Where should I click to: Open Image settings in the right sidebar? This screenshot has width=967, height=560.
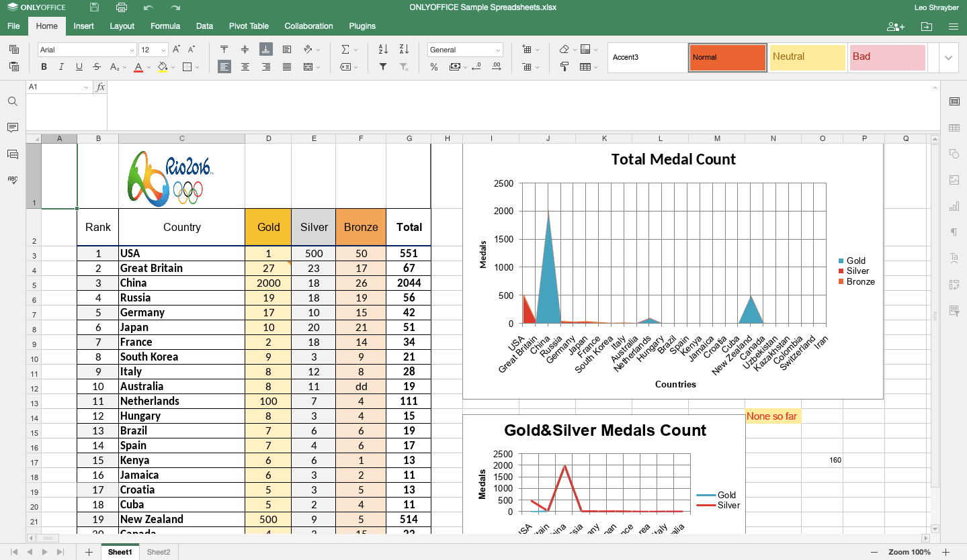954,179
